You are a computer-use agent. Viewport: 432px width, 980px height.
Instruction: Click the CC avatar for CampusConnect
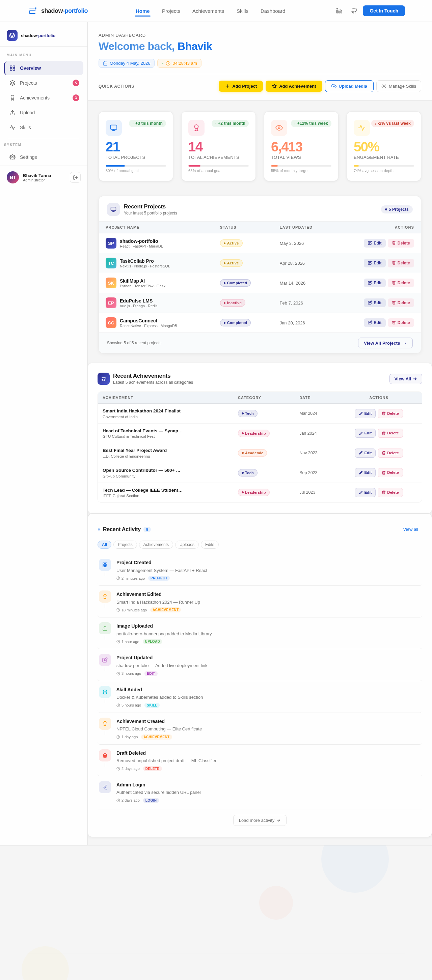(x=111, y=323)
